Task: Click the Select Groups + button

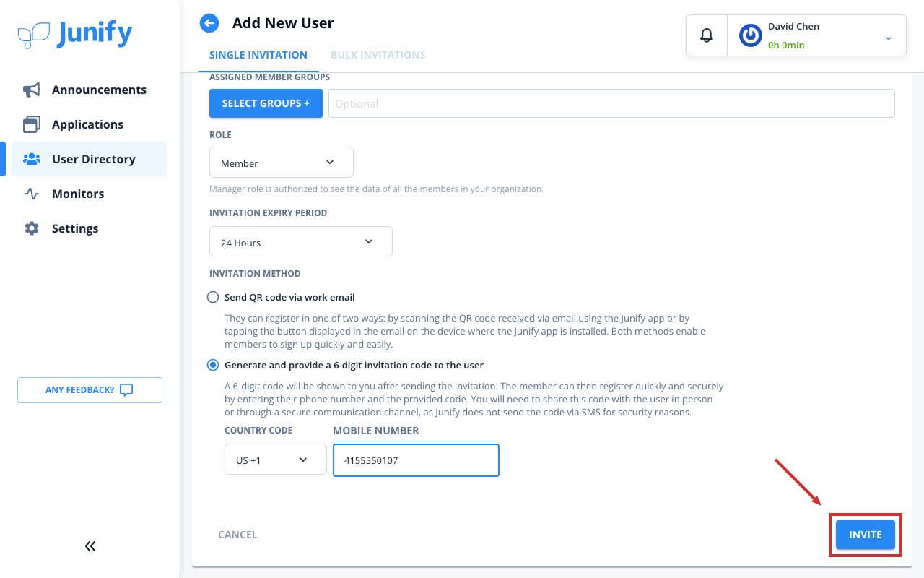Action: (x=266, y=103)
